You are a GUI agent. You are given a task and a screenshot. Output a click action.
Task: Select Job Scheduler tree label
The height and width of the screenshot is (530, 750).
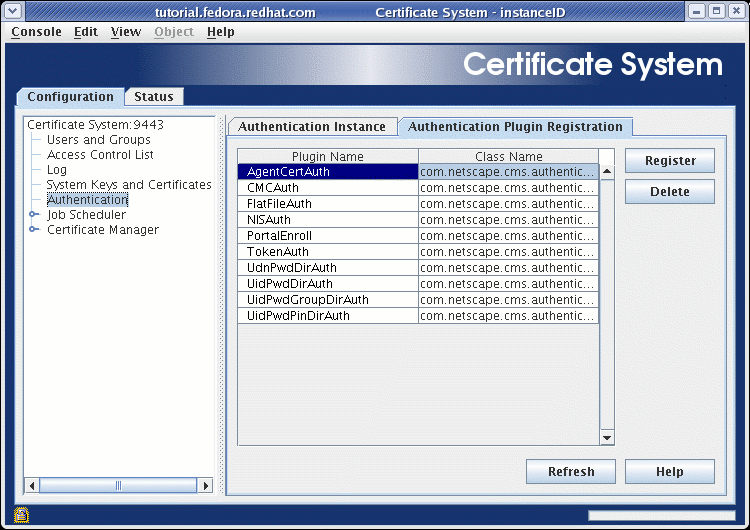coord(87,215)
